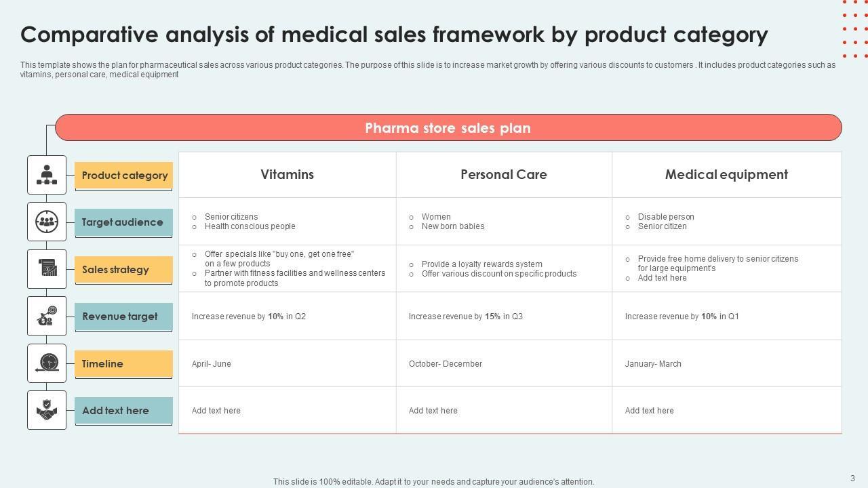Select the Target audience label
This screenshot has height=488, width=868.
[123, 222]
